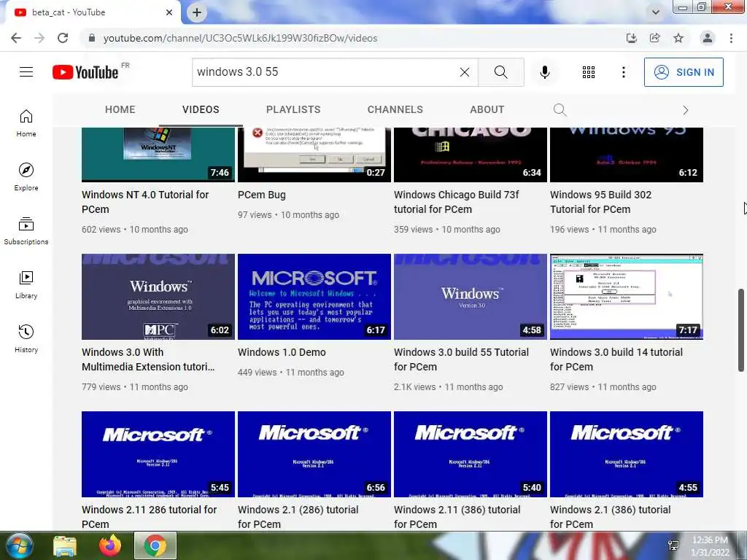The height and width of the screenshot is (560, 747).
Task: Bookmark this page with the star icon
Action: (678, 38)
